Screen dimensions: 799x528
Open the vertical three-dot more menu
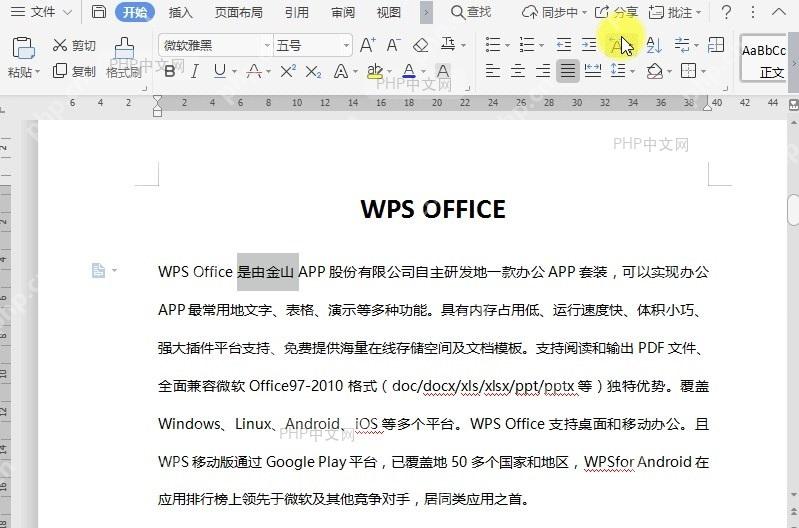[753, 12]
